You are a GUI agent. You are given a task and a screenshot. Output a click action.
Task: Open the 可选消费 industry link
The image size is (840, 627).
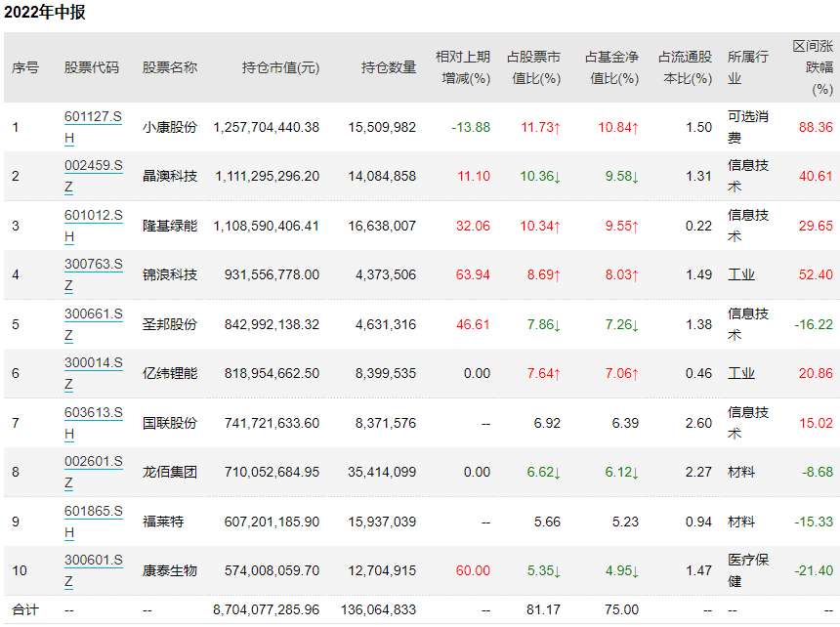[x=747, y=127]
